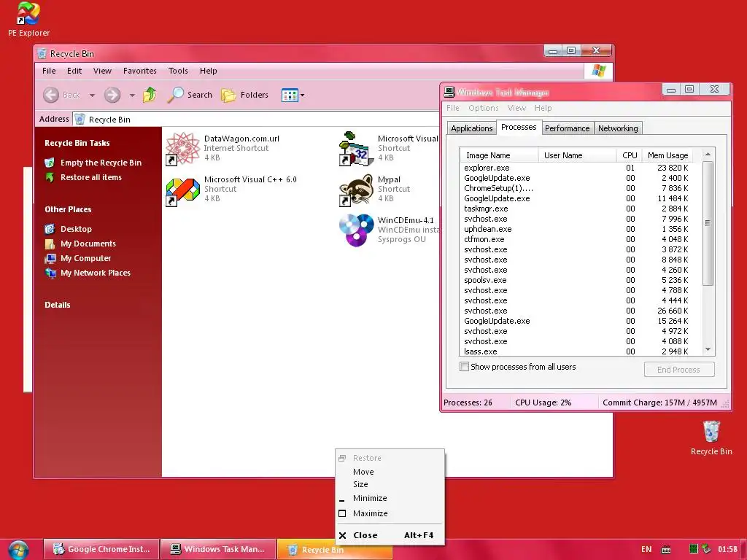Open My Network Places link

tap(96, 273)
